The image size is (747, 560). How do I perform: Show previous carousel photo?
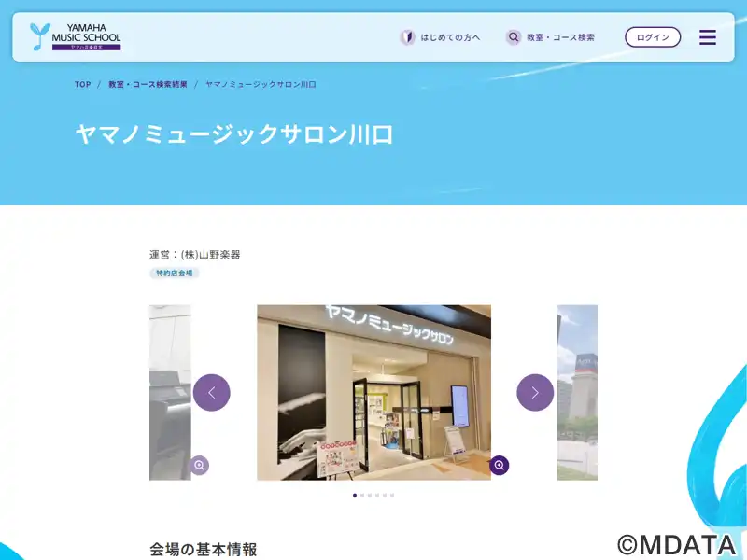tap(212, 392)
